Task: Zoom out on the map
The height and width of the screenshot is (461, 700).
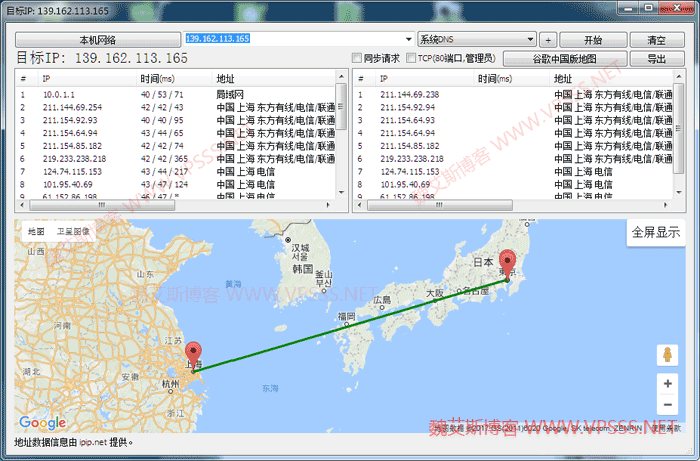Action: (667, 405)
